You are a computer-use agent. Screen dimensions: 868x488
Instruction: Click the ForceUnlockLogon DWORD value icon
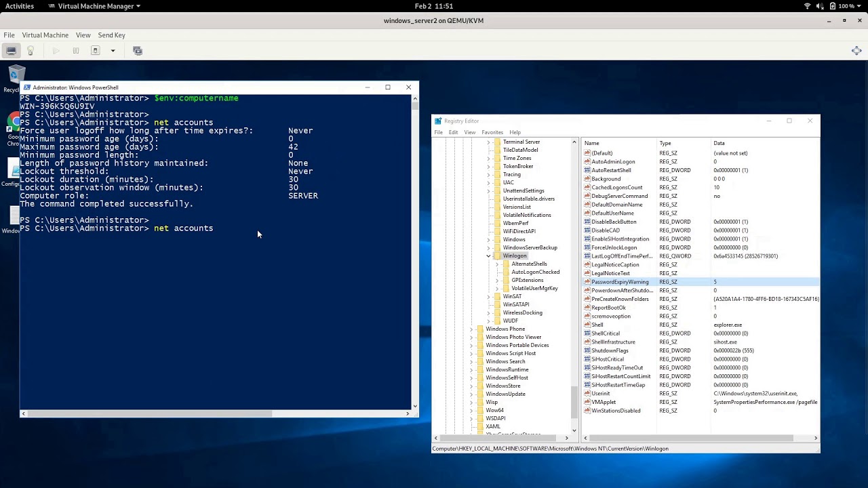click(587, 247)
